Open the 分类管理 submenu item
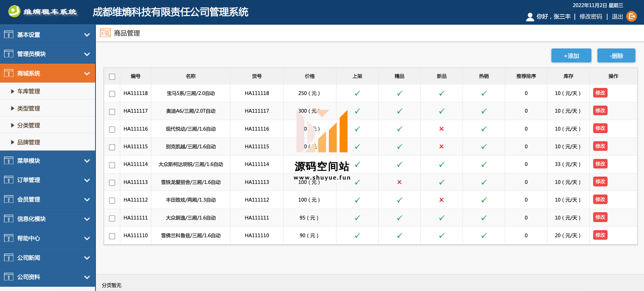The height and width of the screenshot is (291, 644). (x=48, y=125)
